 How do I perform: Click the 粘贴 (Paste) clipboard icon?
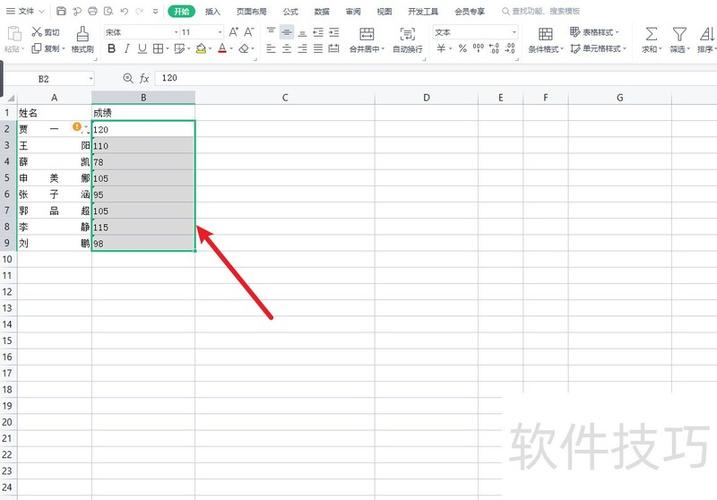[x=15, y=34]
